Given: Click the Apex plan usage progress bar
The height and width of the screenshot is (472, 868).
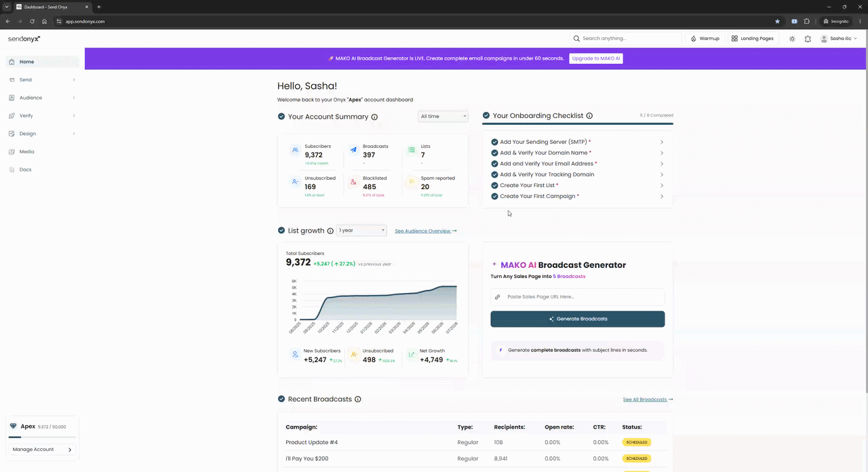Looking at the screenshot, I should click(x=42, y=437).
